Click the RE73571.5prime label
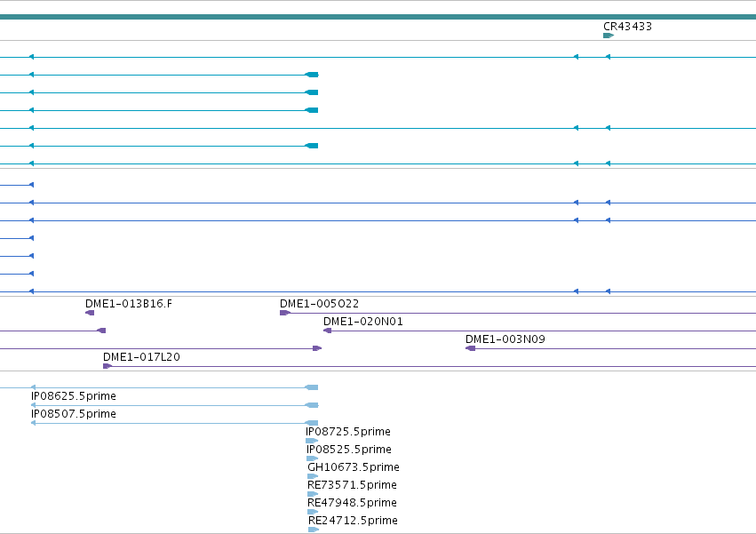 [x=352, y=485]
